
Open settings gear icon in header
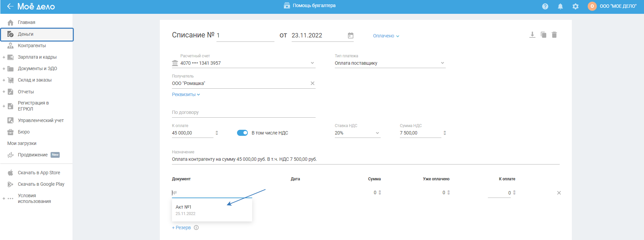(575, 6)
